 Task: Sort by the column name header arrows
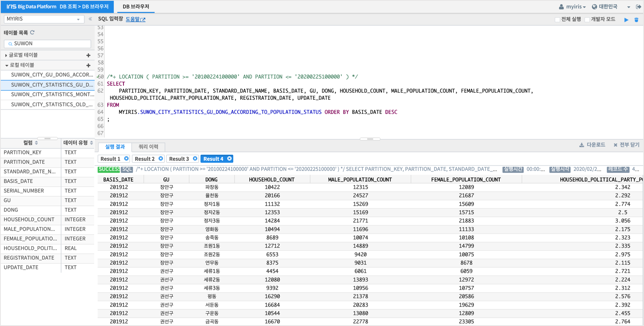click(37, 143)
